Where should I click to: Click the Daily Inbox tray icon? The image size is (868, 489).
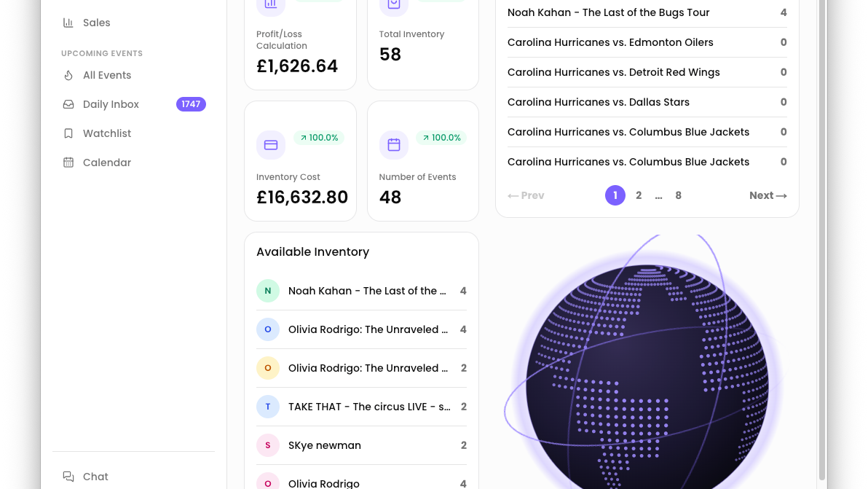tap(68, 104)
